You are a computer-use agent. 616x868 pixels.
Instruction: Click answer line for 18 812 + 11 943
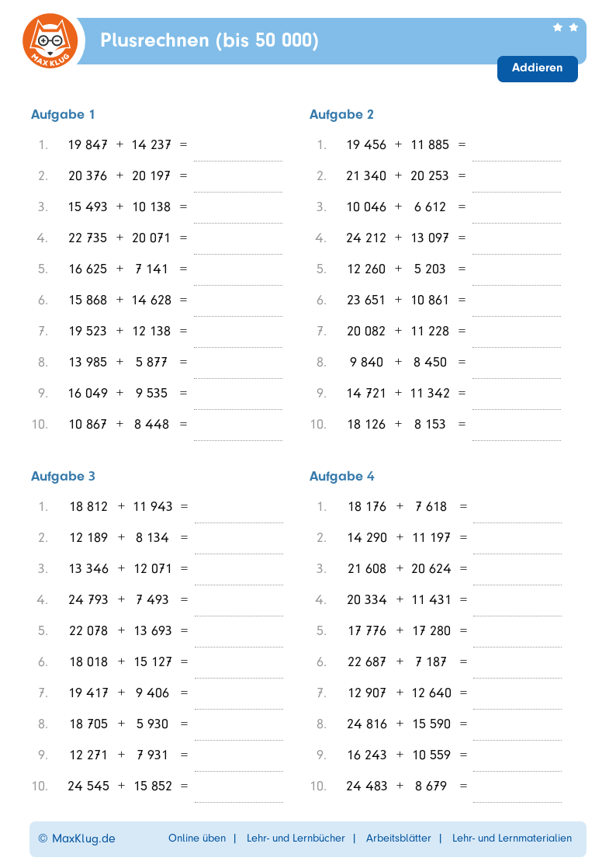point(238,513)
